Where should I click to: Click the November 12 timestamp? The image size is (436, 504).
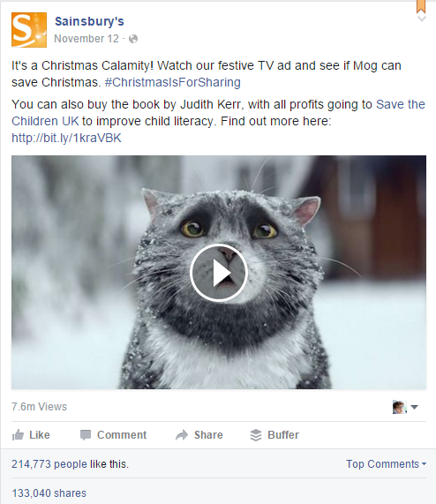tap(86, 39)
